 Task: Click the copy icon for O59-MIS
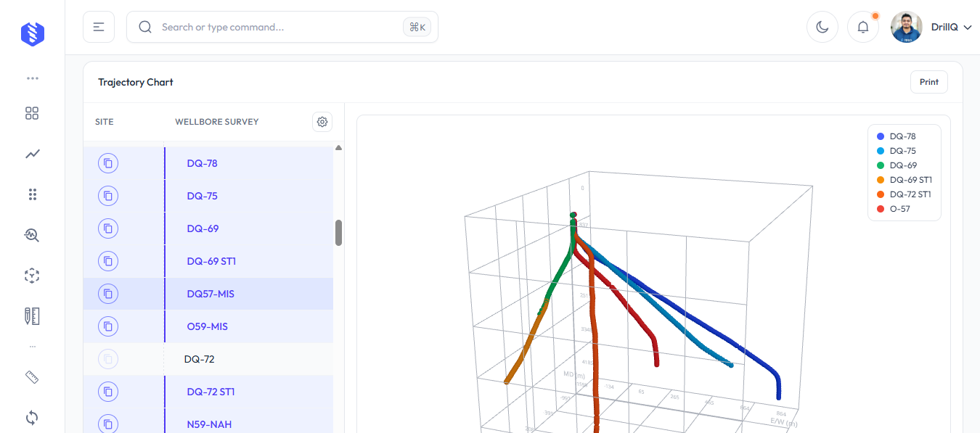(x=108, y=326)
